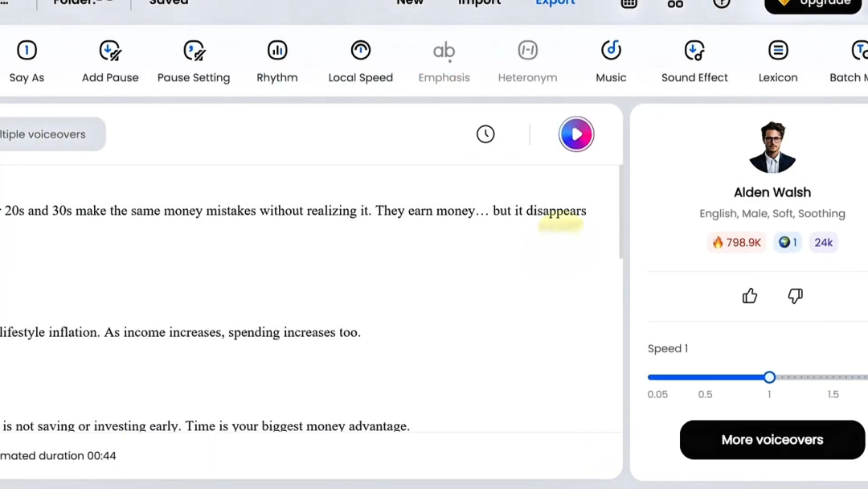Open More voiceovers
This screenshot has width=868, height=489.
tap(772, 440)
